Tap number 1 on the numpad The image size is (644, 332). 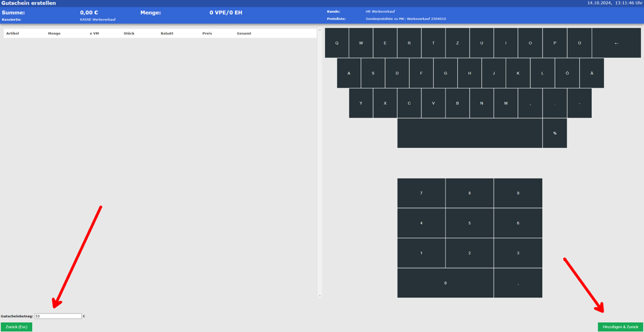click(x=422, y=253)
